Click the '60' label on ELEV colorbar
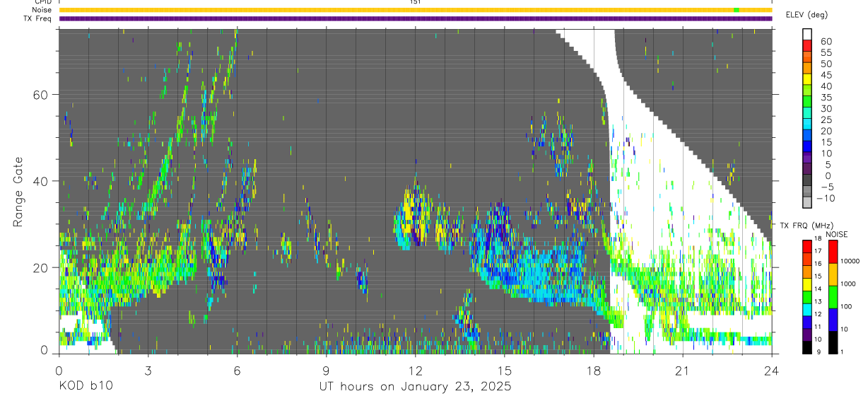The image size is (868, 401). click(826, 41)
